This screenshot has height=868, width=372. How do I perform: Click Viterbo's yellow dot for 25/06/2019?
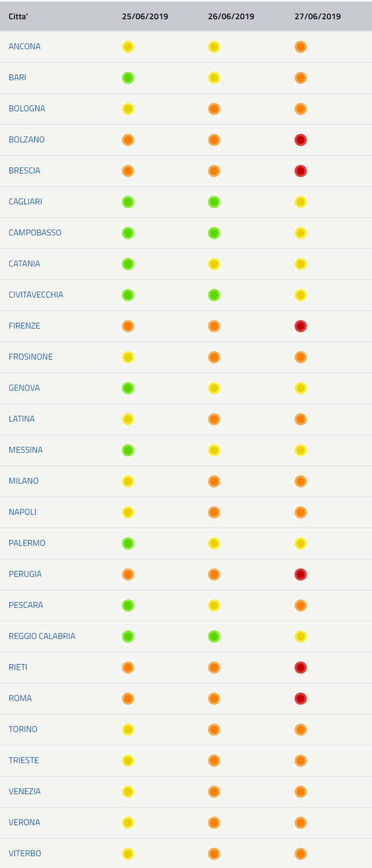pyautogui.click(x=128, y=854)
